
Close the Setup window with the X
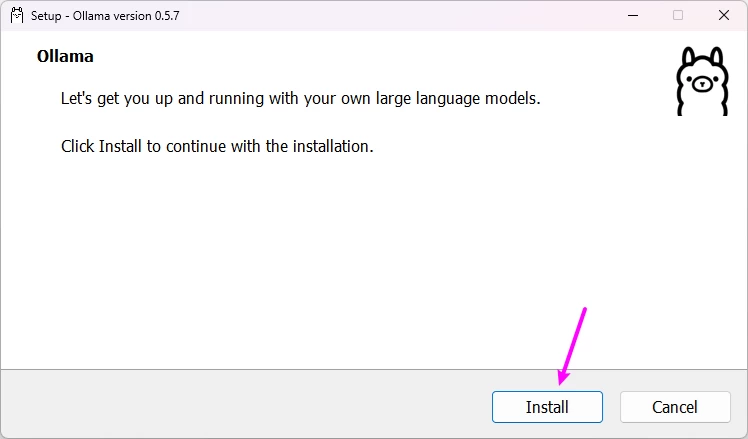[x=724, y=15]
